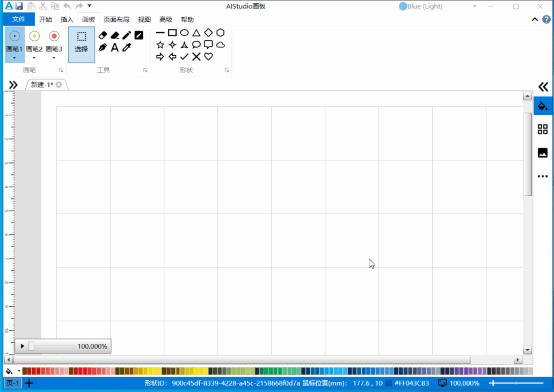Screen dimensions: 554x392
Task: Choose the hexagon shape
Action: tap(220, 33)
